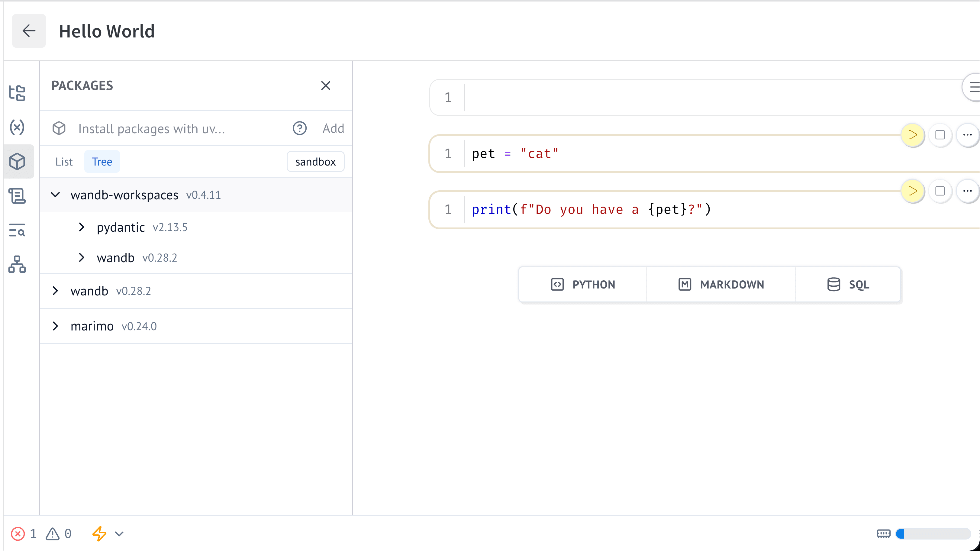Viewport: 980px width, 551px height.
Task: Click the errors count indicator
Action: click(24, 534)
